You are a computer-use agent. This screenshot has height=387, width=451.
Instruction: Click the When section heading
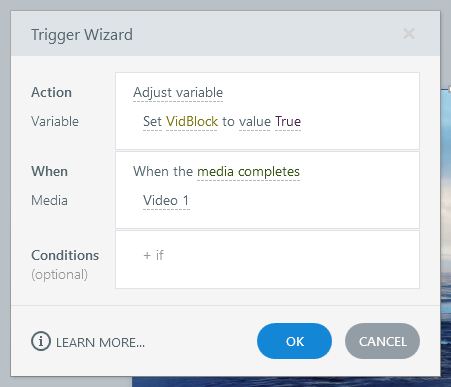49,171
